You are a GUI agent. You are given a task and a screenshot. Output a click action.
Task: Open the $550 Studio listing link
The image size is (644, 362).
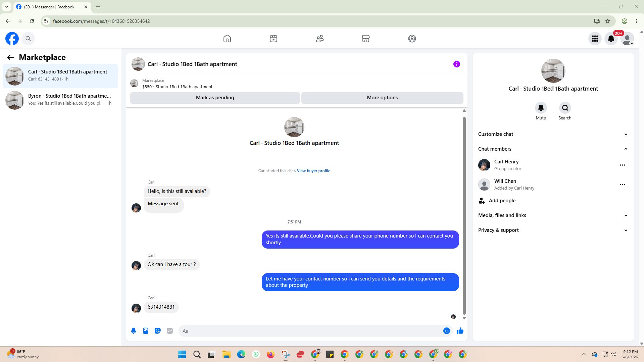(177, 87)
